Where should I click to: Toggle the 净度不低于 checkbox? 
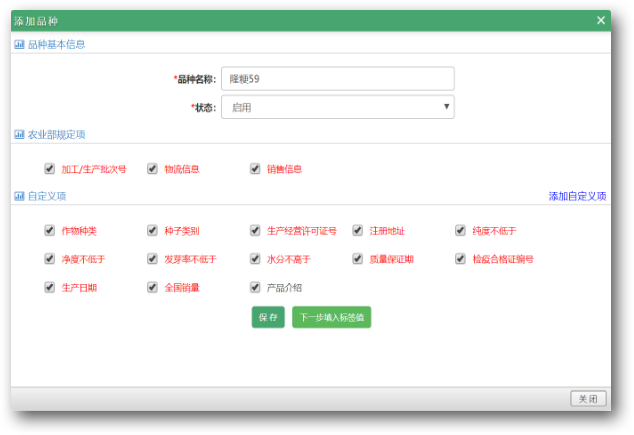point(49,259)
